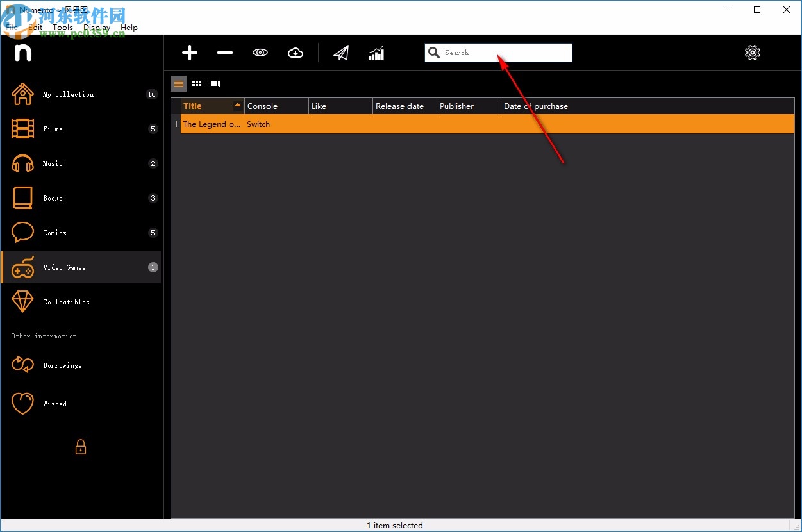Click the padlock icon in sidebar

pyautogui.click(x=81, y=447)
